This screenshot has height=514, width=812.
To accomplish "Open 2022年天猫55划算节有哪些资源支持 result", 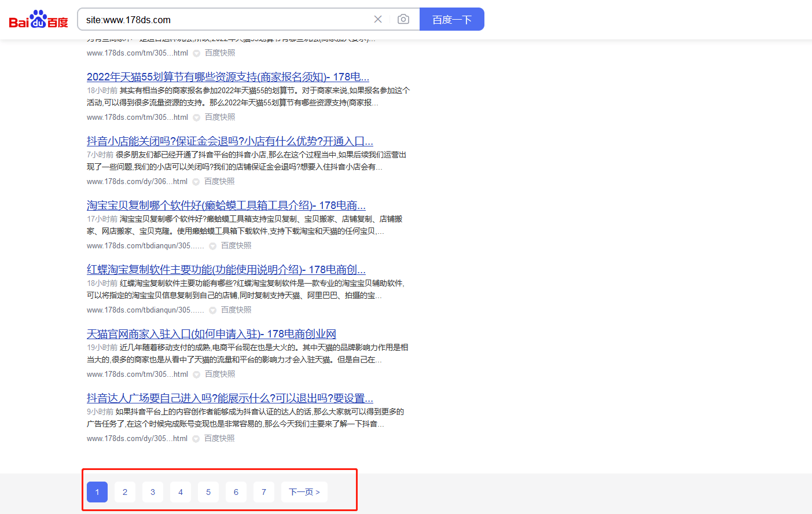I will pos(228,76).
